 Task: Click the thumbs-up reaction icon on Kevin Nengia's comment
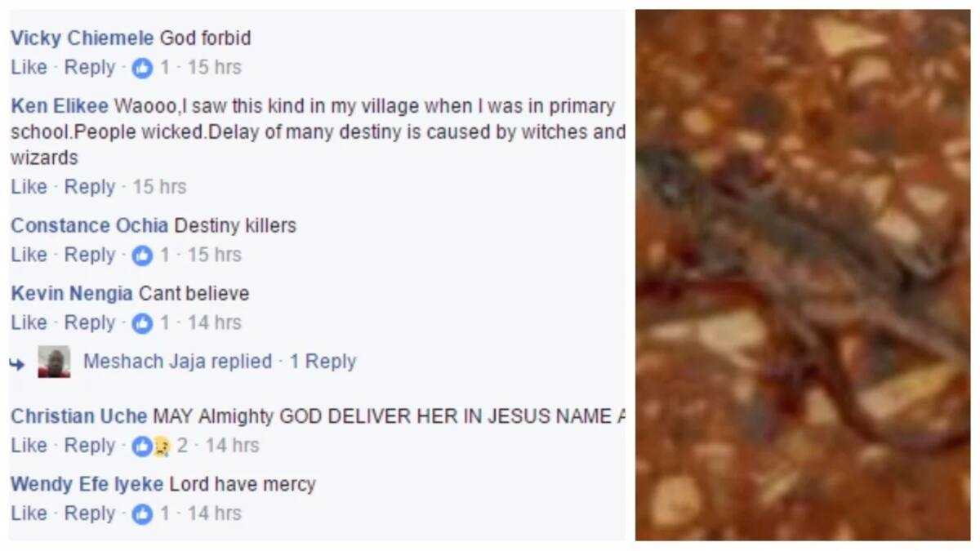[x=142, y=323]
